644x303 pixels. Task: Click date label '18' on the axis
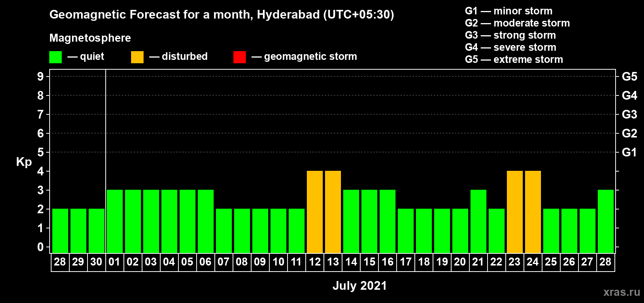(424, 262)
